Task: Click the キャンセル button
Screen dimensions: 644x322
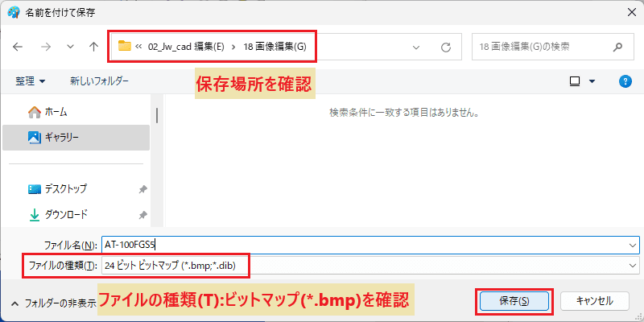Action: (594, 301)
